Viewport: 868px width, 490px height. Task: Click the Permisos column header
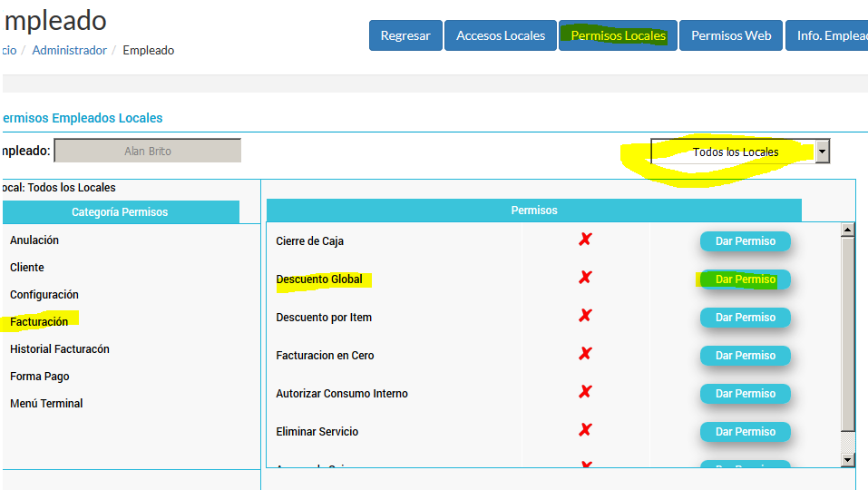(x=533, y=211)
